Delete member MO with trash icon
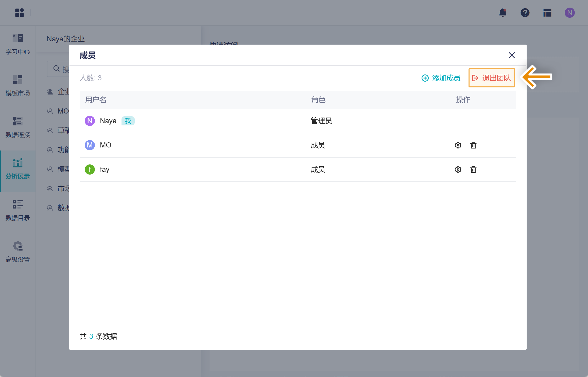 pyautogui.click(x=473, y=145)
